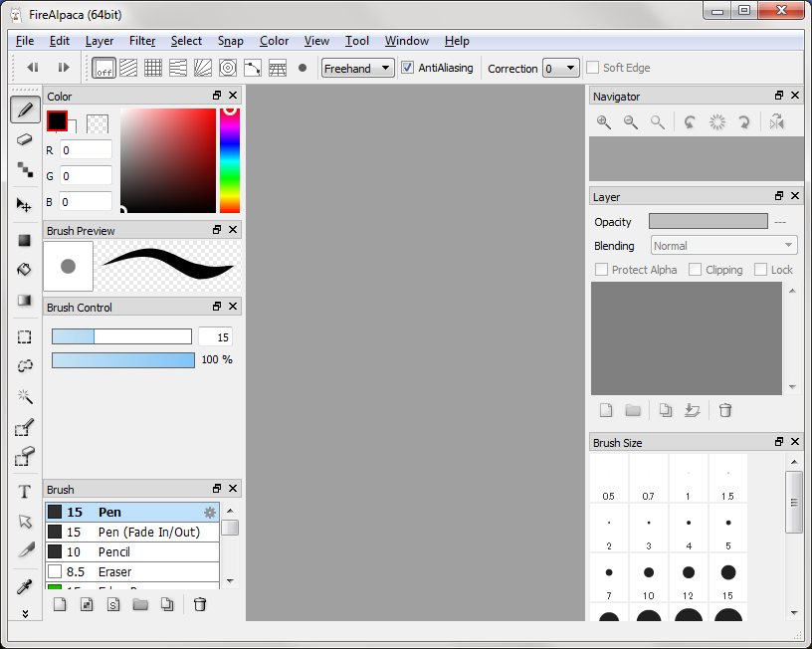Screen dimensions: 812x649
Task: Select the Eyedropper tool
Action: coord(24,586)
